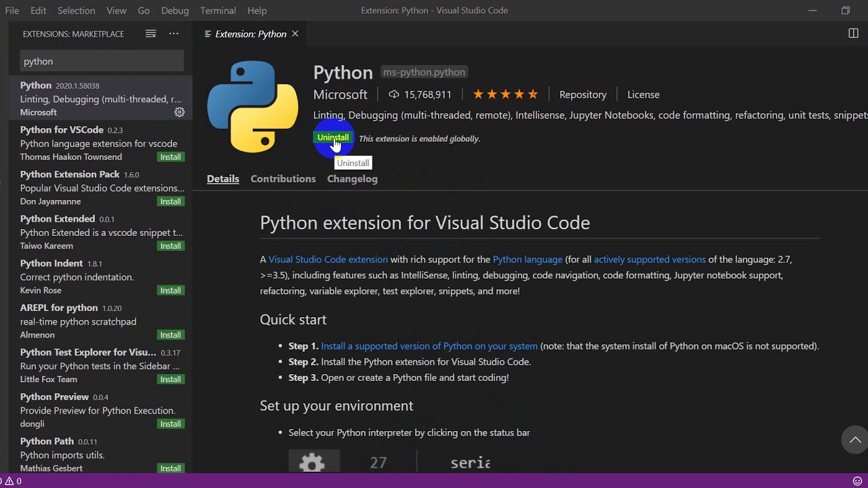Open the Repository link
The height and width of the screenshot is (488, 868).
coord(583,94)
